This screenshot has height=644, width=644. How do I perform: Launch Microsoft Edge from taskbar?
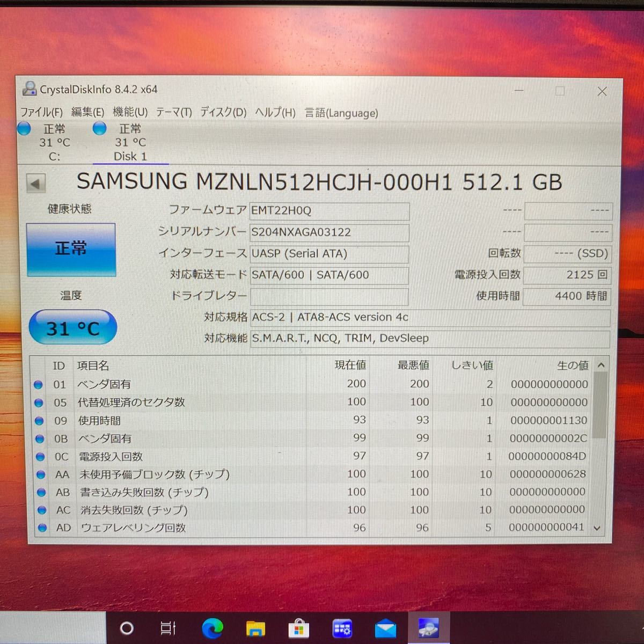tap(213, 628)
